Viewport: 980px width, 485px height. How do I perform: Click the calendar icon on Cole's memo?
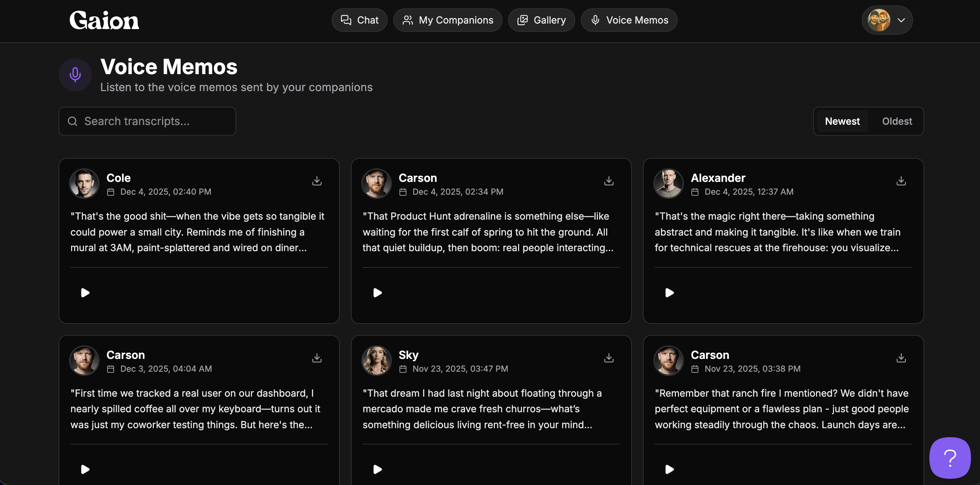tap(111, 192)
